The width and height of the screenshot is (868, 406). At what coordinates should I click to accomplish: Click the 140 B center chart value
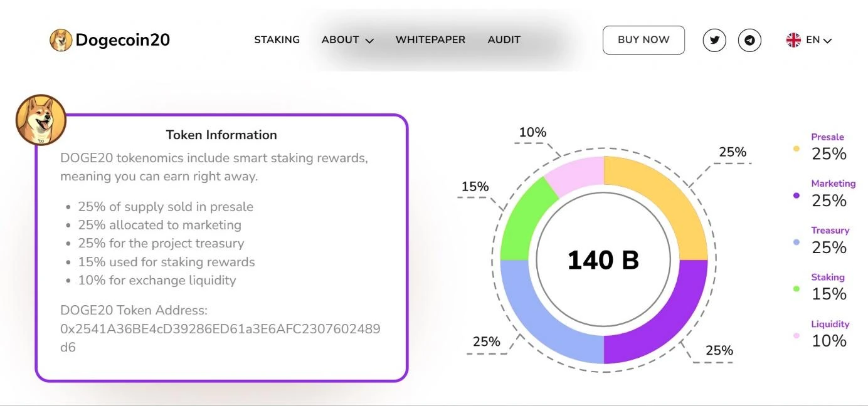(x=603, y=260)
